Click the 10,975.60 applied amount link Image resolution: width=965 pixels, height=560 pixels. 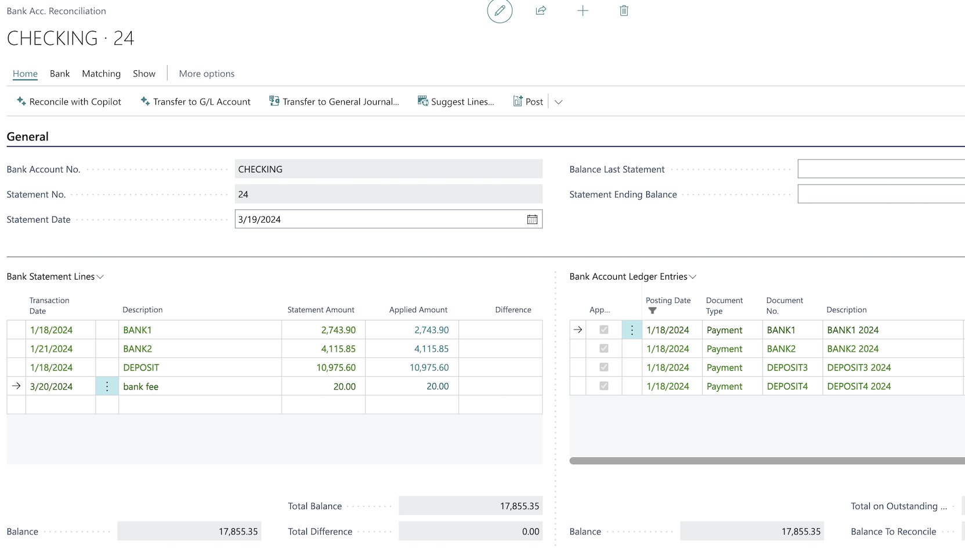point(429,368)
